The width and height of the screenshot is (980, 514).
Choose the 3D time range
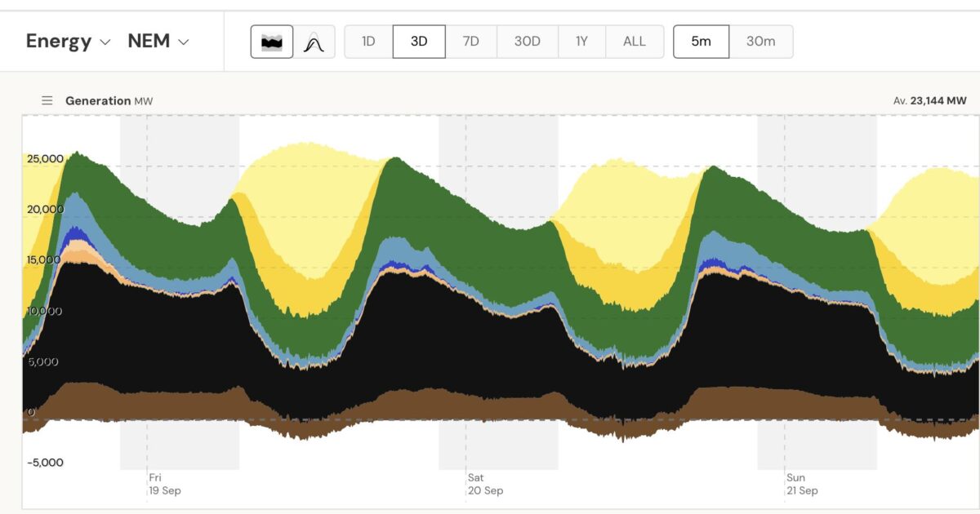[419, 42]
